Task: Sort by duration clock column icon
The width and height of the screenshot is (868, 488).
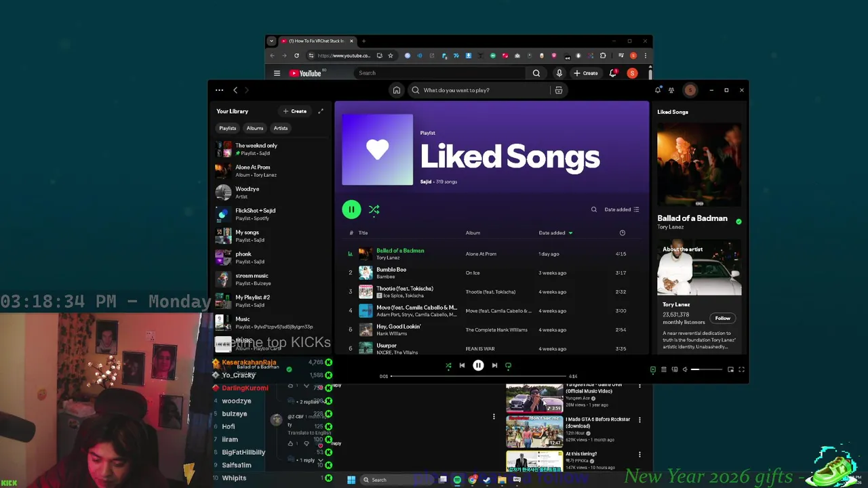Action: point(623,232)
